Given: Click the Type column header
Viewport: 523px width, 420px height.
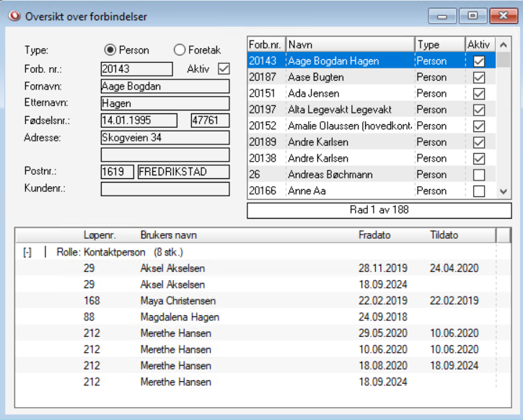Looking at the screenshot, I should 439,45.
